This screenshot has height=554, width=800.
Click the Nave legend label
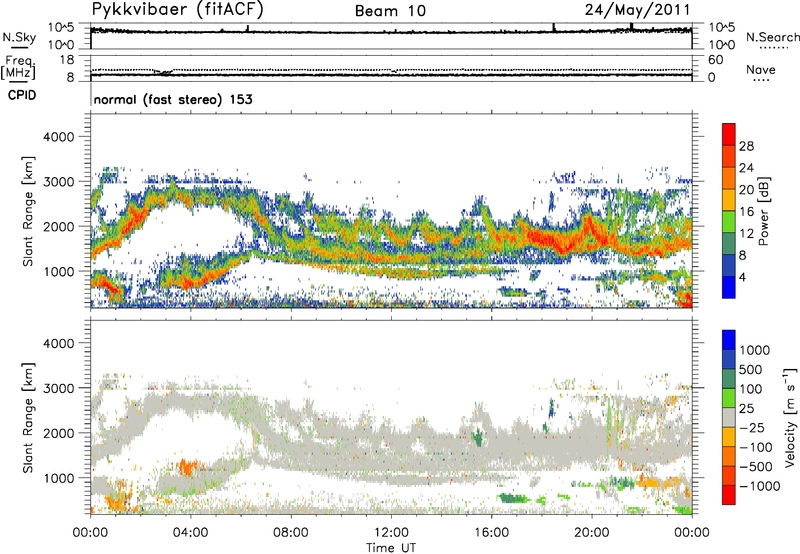pos(761,70)
